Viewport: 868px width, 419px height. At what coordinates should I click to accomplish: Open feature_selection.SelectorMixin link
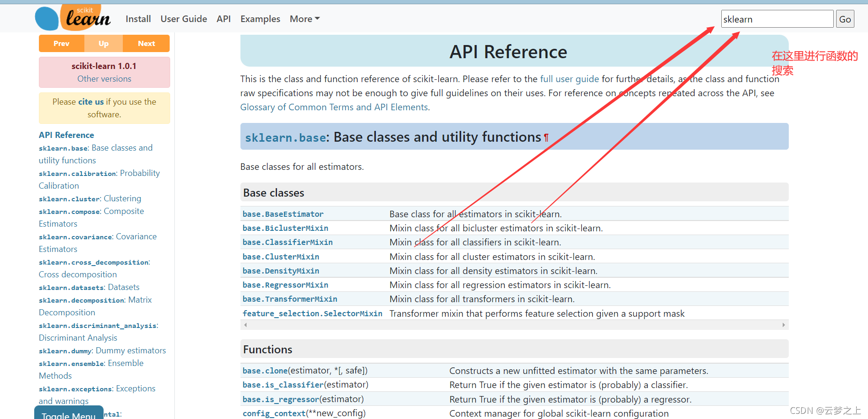(313, 313)
